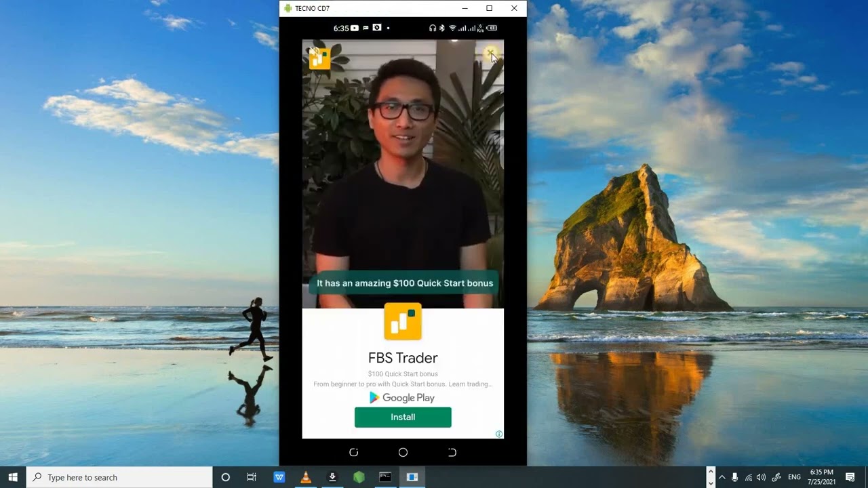868x488 pixels.
Task: Open the Action Center notifications icon
Action: 850,477
